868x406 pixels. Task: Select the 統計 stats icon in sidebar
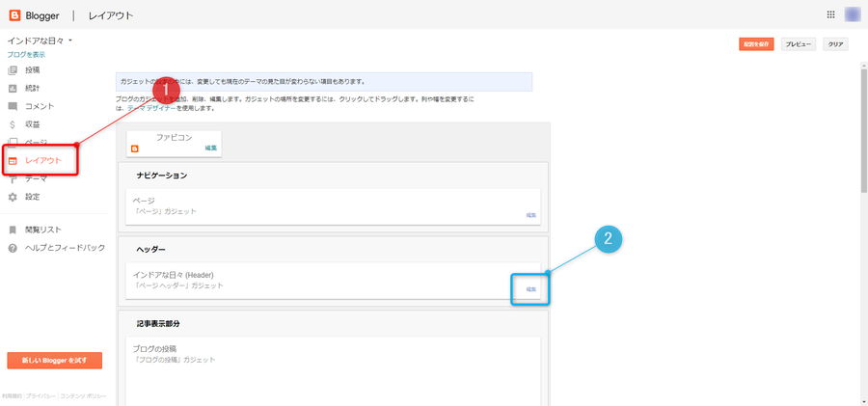click(13, 88)
